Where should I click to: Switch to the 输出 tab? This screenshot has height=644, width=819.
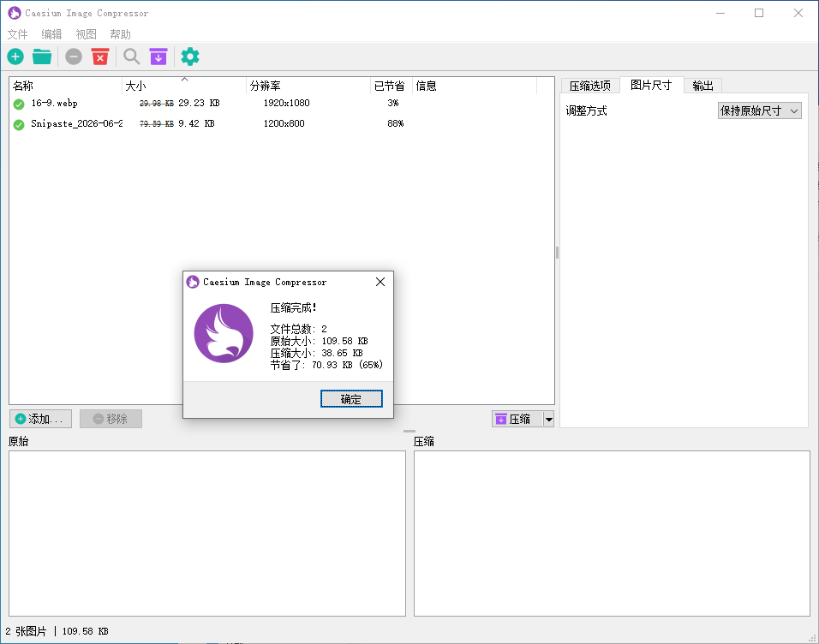pyautogui.click(x=702, y=86)
